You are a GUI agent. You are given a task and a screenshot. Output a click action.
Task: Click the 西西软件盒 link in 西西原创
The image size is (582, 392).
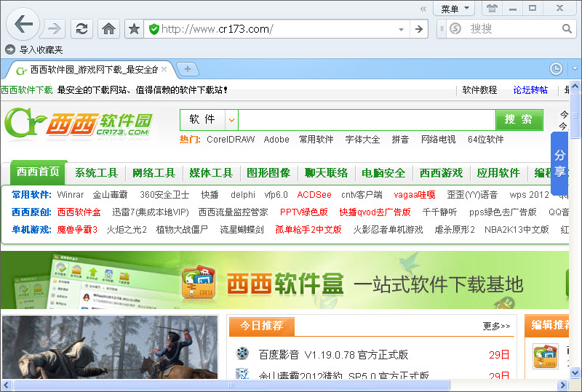(x=79, y=212)
